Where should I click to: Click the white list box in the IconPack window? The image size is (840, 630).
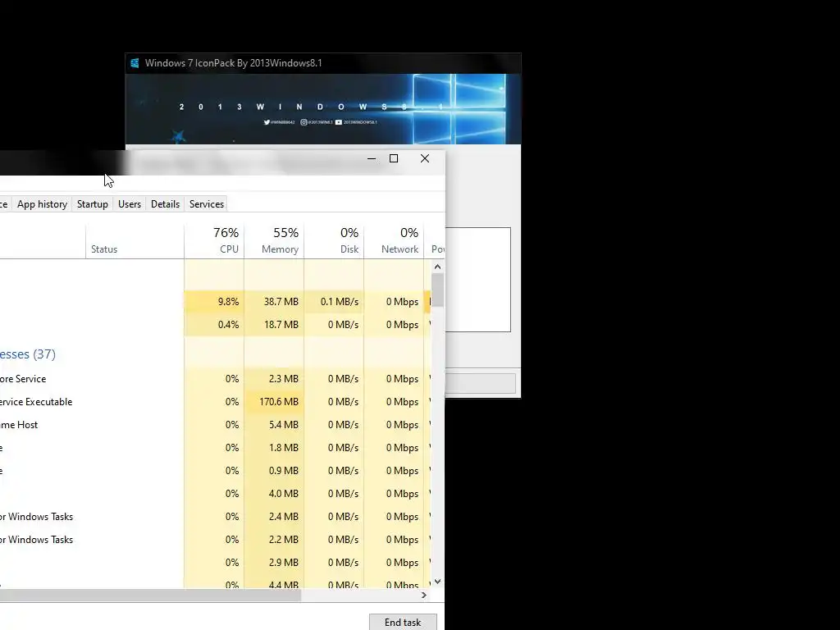click(478, 280)
